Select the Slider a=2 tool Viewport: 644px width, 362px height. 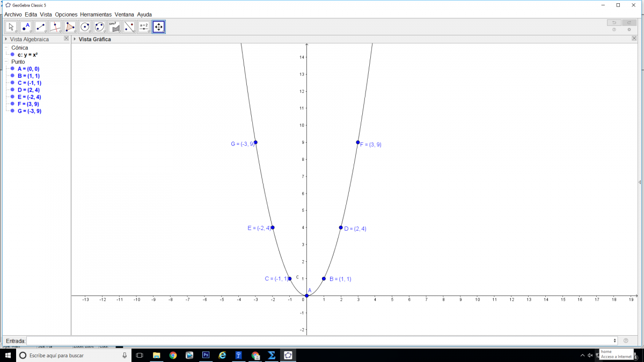144,27
